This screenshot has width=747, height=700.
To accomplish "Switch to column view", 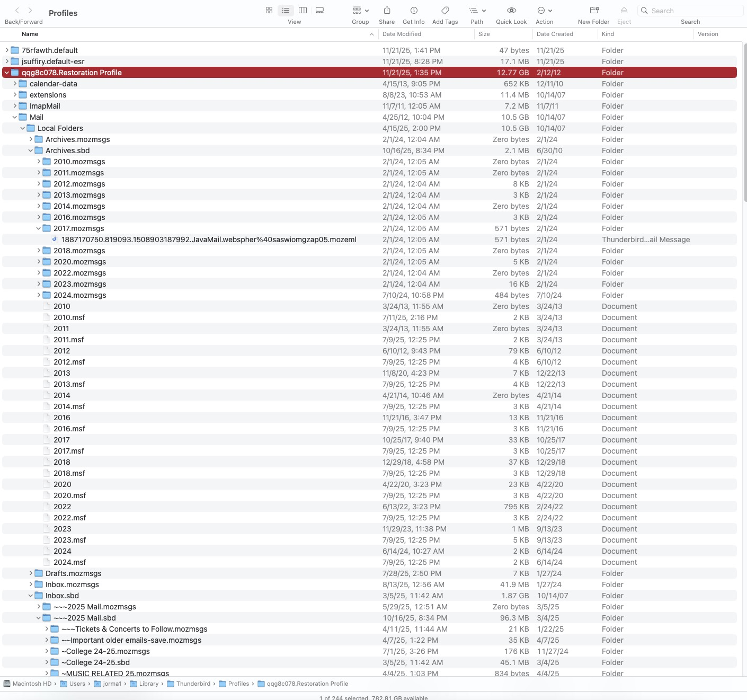I will 303,10.
